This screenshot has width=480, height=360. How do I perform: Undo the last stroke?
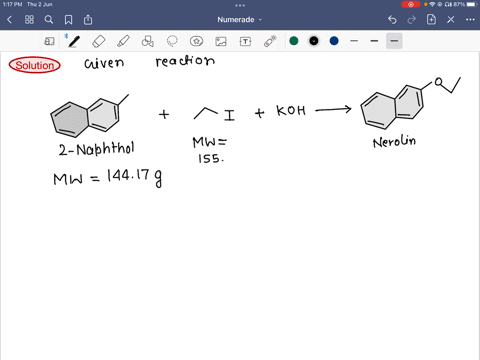point(392,20)
